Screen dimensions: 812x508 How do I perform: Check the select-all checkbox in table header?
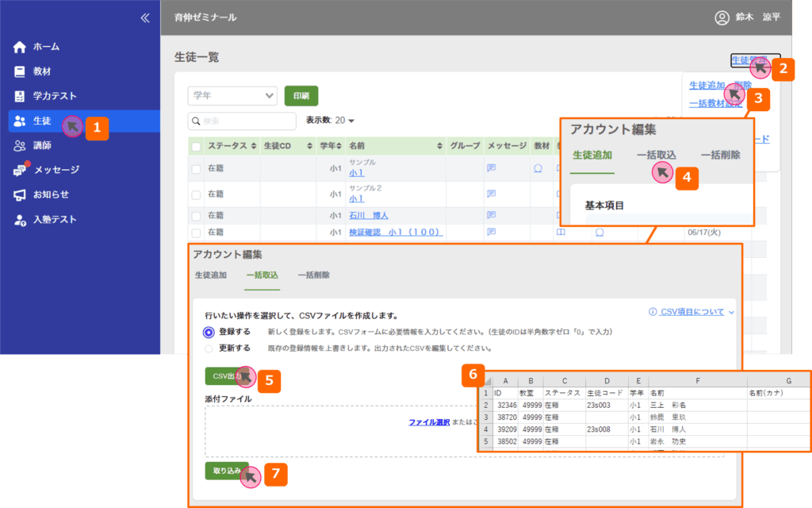pyautogui.click(x=196, y=146)
